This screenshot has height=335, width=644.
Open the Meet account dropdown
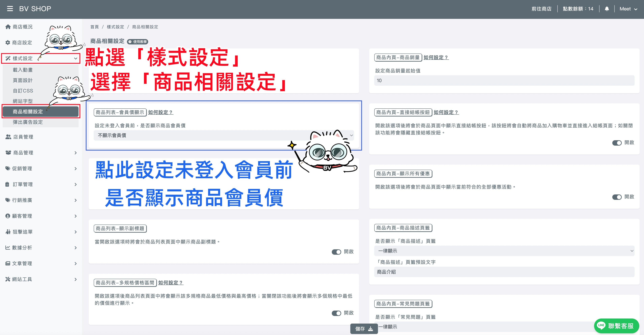click(628, 9)
